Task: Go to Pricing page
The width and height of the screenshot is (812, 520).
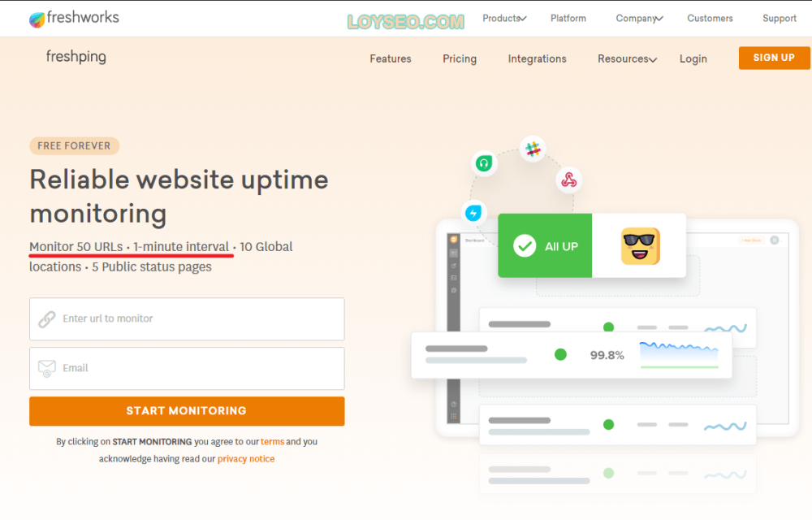Action: tap(460, 58)
